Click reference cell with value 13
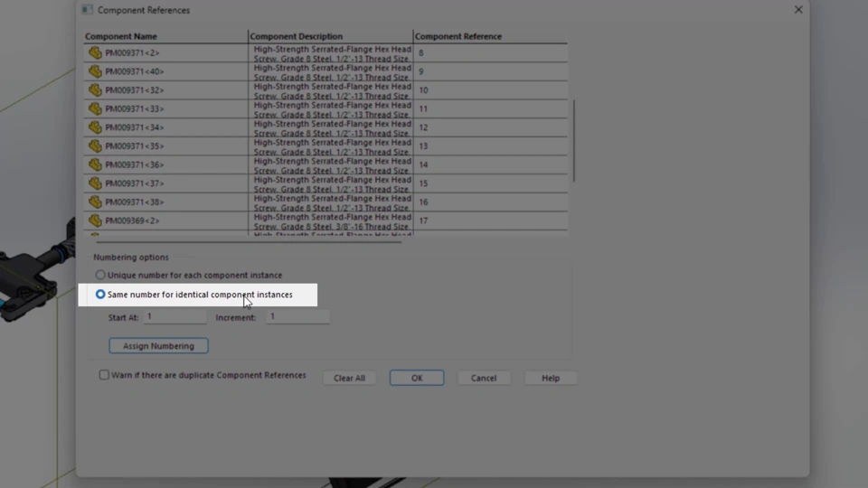 click(490, 146)
